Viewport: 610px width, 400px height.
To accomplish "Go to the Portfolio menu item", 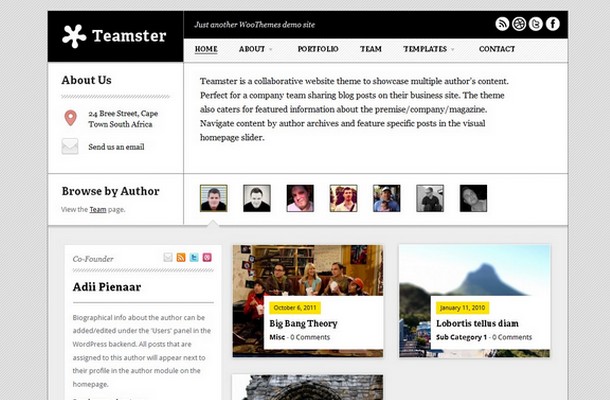I will click(x=318, y=49).
